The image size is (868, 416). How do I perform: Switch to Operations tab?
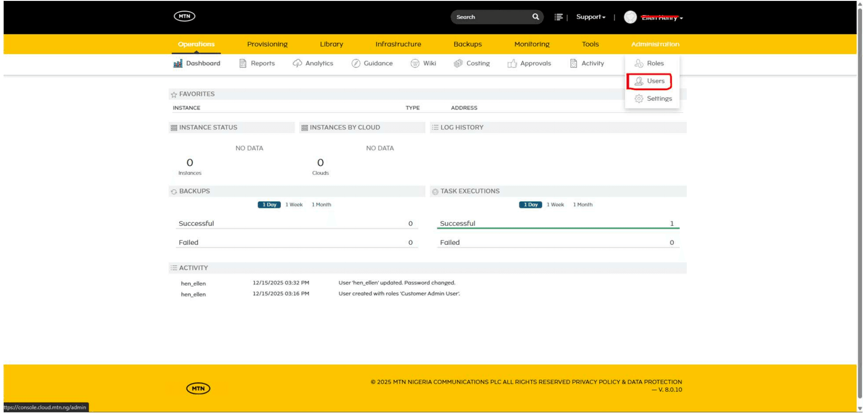[x=196, y=44]
